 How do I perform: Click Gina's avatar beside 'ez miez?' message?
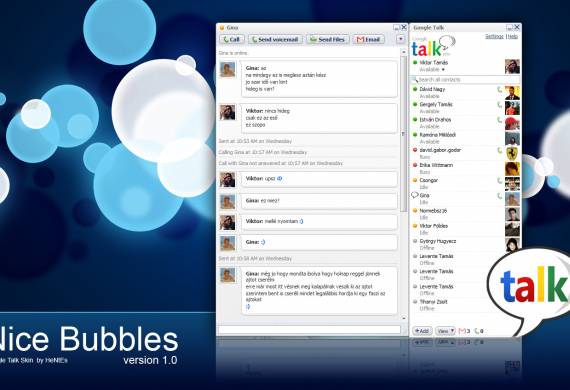coord(228,201)
